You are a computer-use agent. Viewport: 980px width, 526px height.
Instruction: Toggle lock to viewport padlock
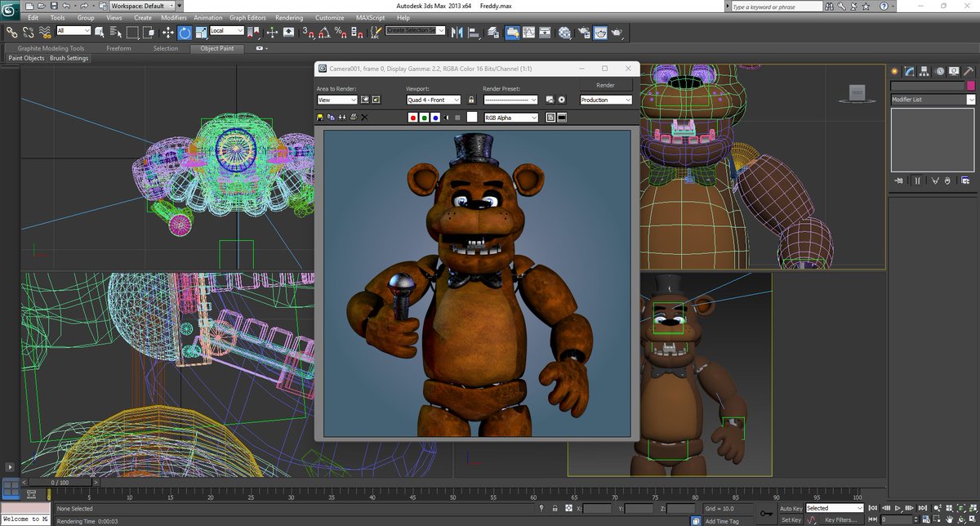(470, 100)
